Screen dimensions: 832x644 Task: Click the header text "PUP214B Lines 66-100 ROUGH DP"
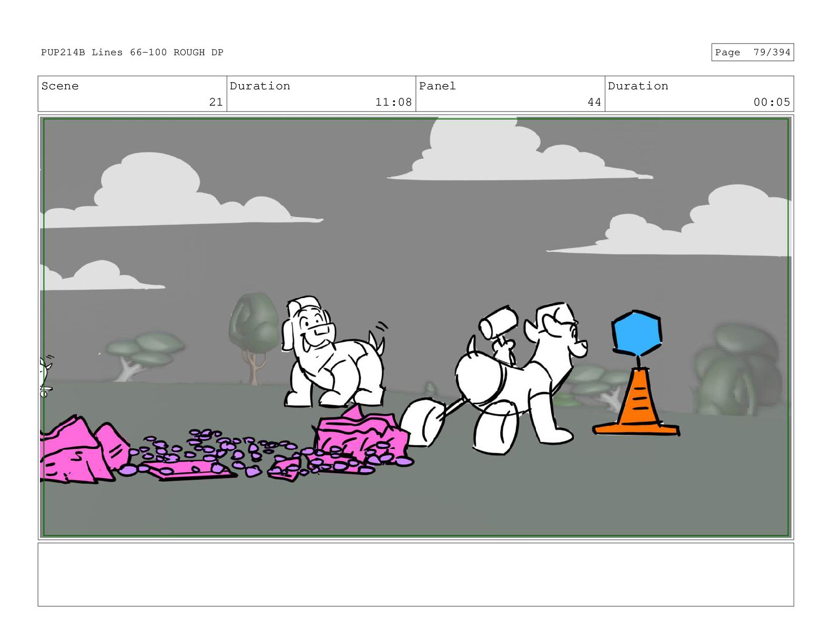(x=132, y=53)
